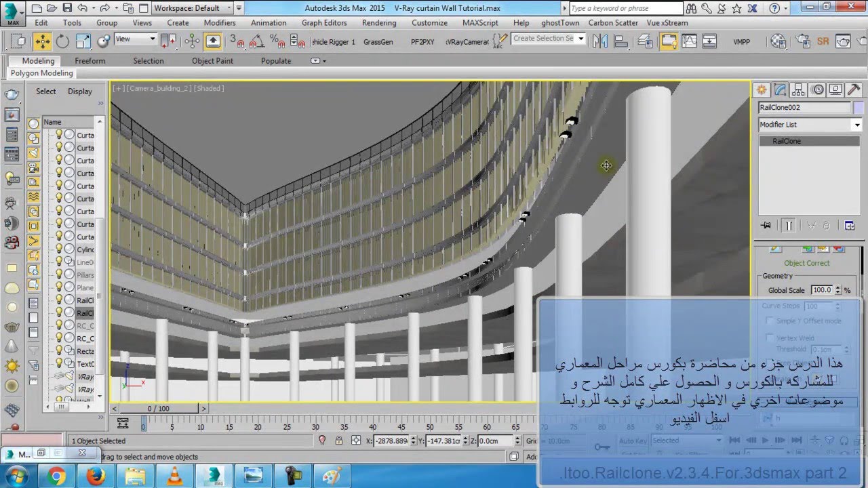The height and width of the screenshot is (488, 868).
Task: Toggle visibility bulb of Text object
Action: 59,363
